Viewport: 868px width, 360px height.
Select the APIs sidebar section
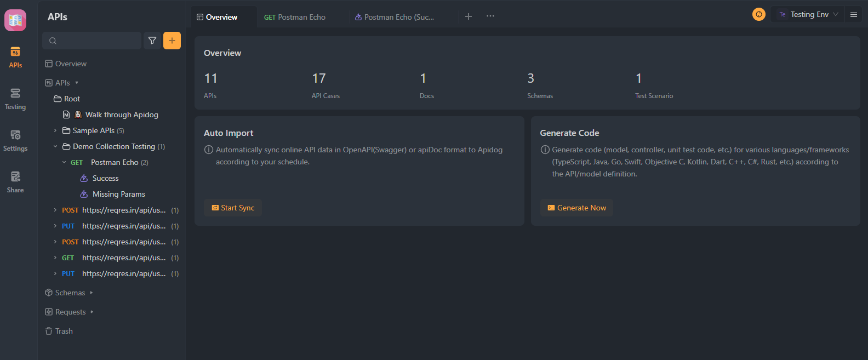tap(15, 58)
